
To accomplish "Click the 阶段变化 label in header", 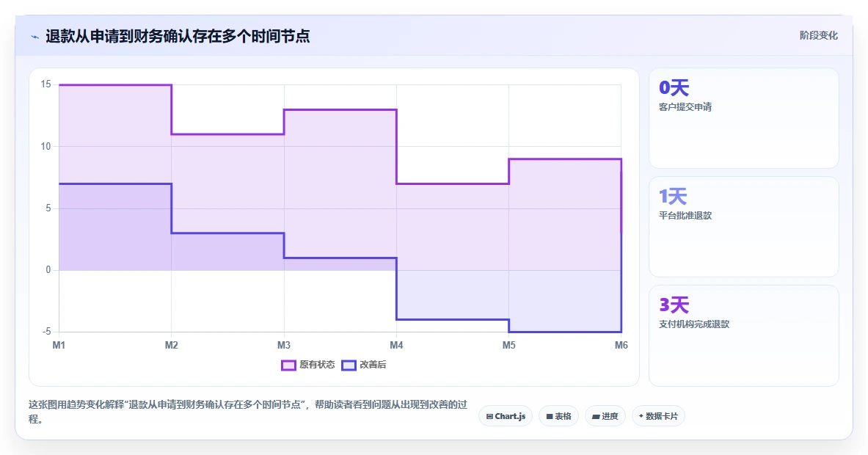I will pos(818,35).
